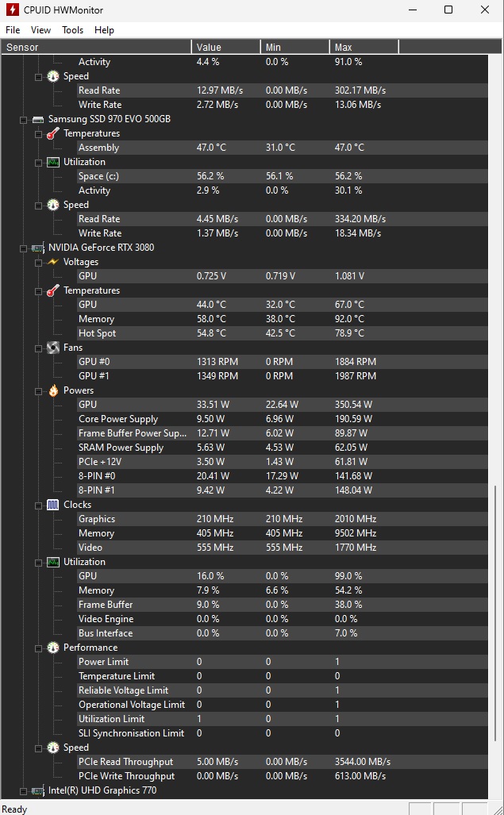The width and height of the screenshot is (504, 815).
Task: Click the Samsung SSD 970 EVO drive icon
Action: [38, 119]
